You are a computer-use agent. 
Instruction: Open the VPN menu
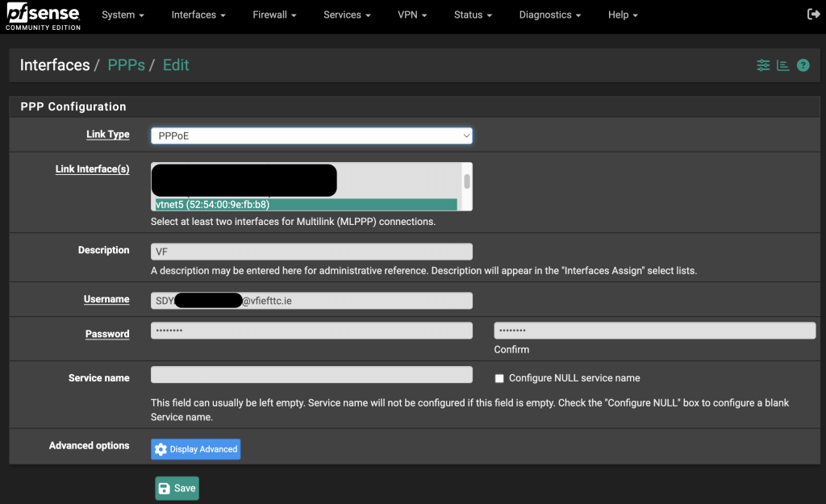pos(412,15)
